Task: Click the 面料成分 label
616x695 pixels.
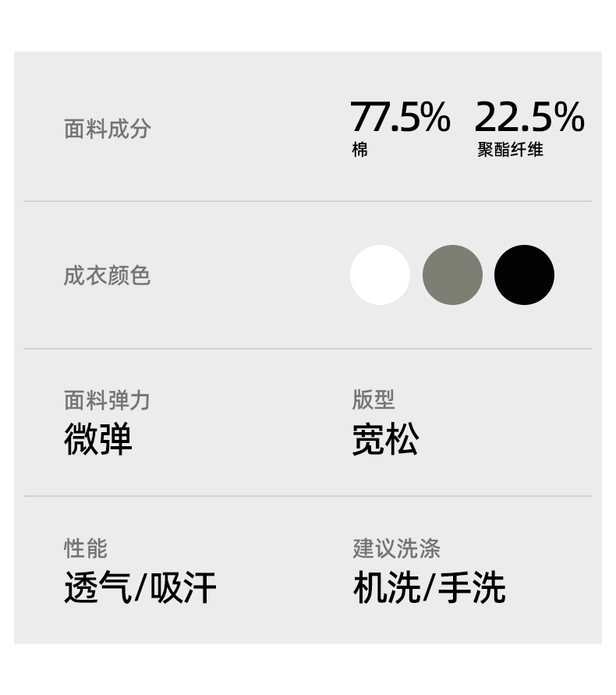Action: [x=107, y=129]
